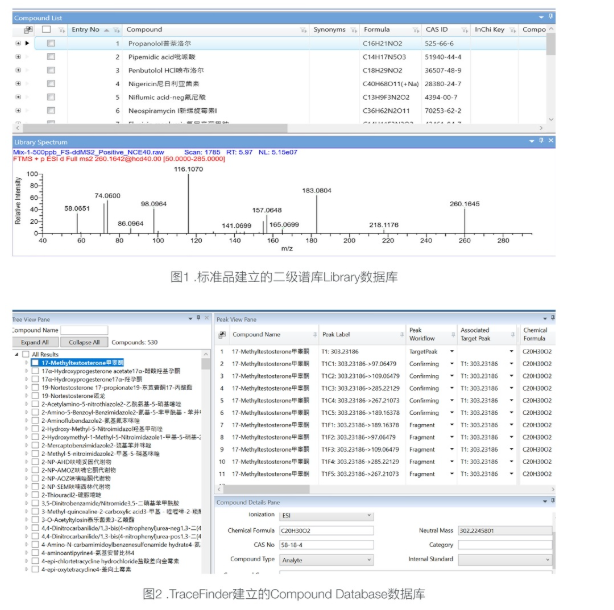
Task: Collapse the All Results tree node
Action: pyautogui.click(x=16, y=354)
